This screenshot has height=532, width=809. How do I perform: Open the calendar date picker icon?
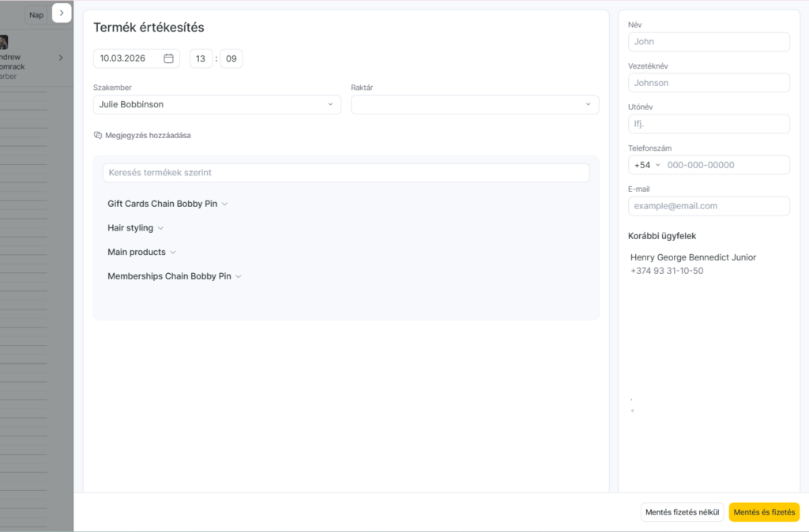(x=168, y=58)
